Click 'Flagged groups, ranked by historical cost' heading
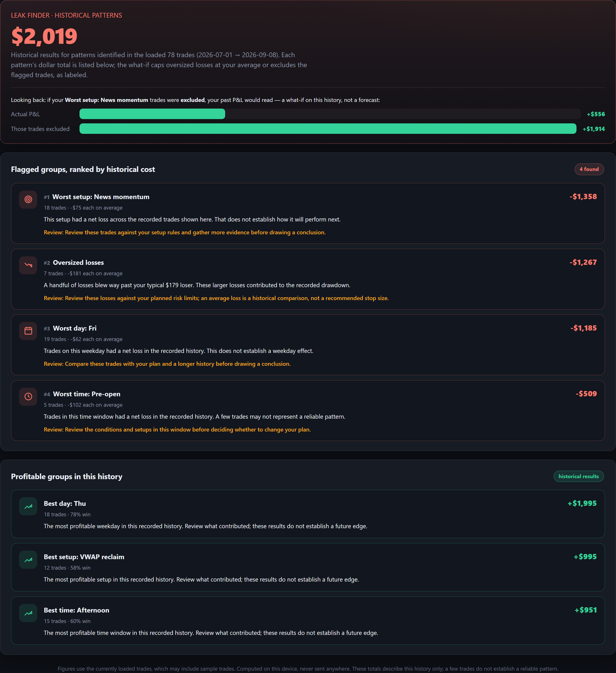Screen dimensions: 616x673 [83, 170]
